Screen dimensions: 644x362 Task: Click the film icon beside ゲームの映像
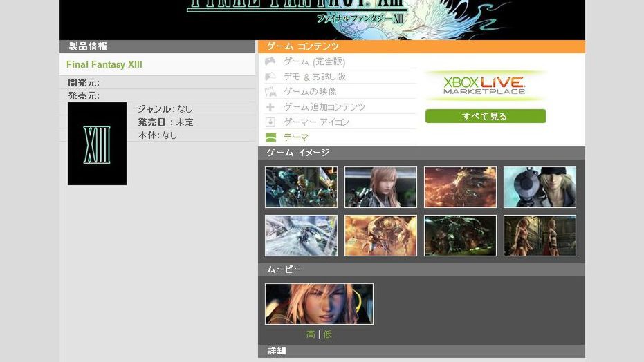[270, 92]
